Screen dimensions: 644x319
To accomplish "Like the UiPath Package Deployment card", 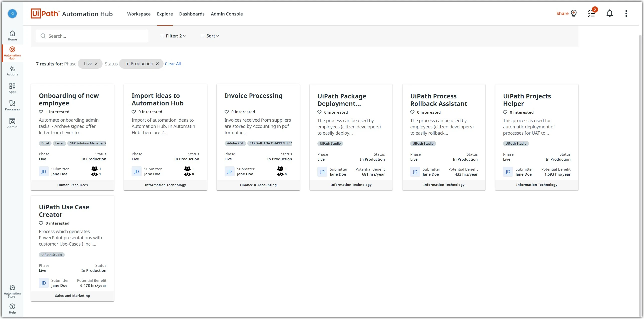I will coord(320,112).
